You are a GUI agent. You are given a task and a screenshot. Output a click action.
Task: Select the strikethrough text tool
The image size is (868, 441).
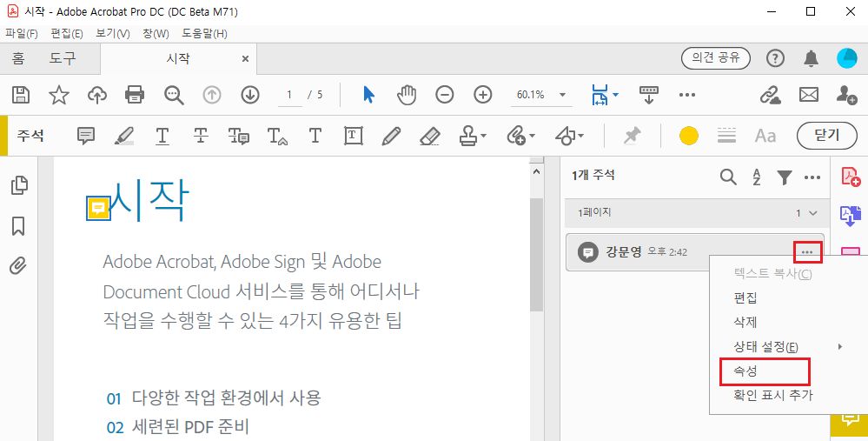pos(201,136)
